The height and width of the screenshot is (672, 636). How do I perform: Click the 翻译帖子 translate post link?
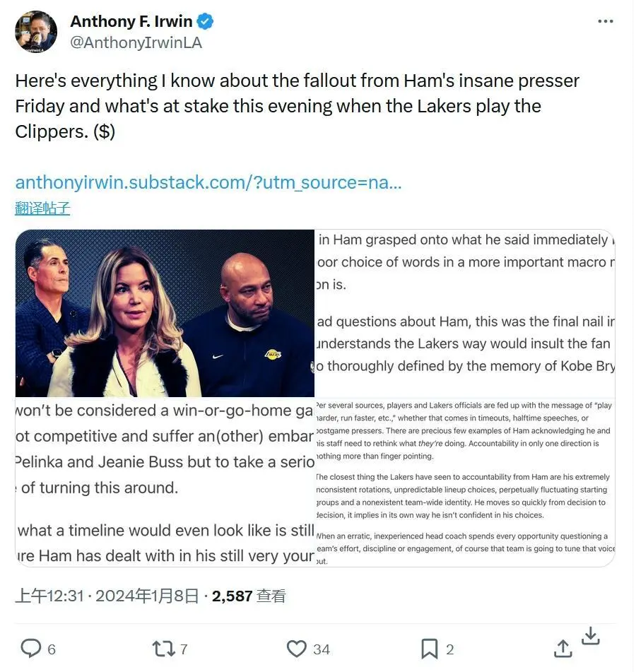[42, 208]
